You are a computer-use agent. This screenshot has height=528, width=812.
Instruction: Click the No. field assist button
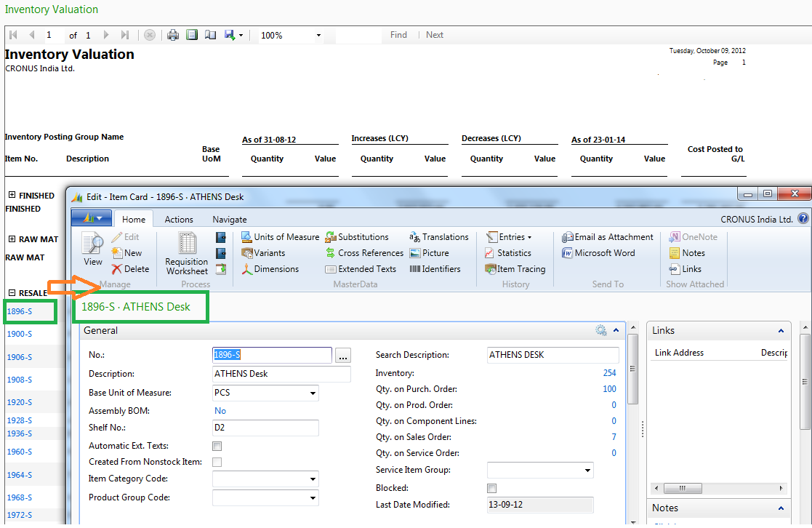point(343,356)
